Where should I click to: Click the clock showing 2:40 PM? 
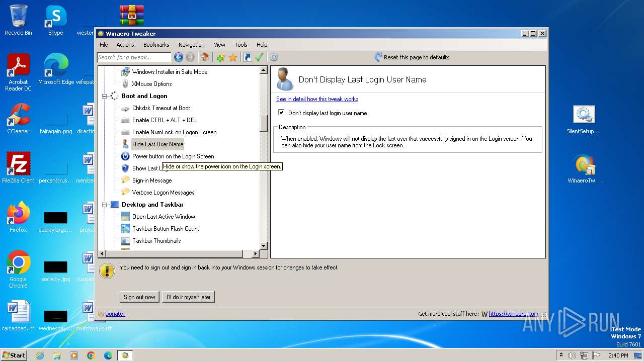click(618, 355)
